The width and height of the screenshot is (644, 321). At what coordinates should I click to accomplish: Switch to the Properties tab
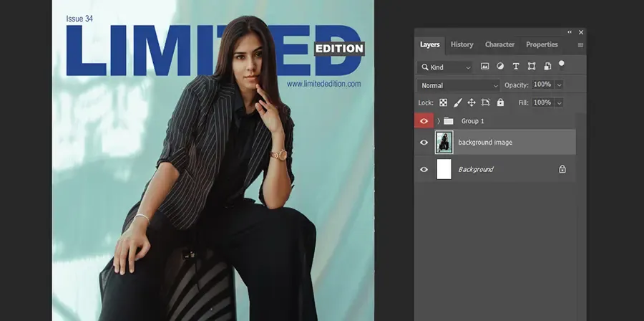(x=542, y=44)
